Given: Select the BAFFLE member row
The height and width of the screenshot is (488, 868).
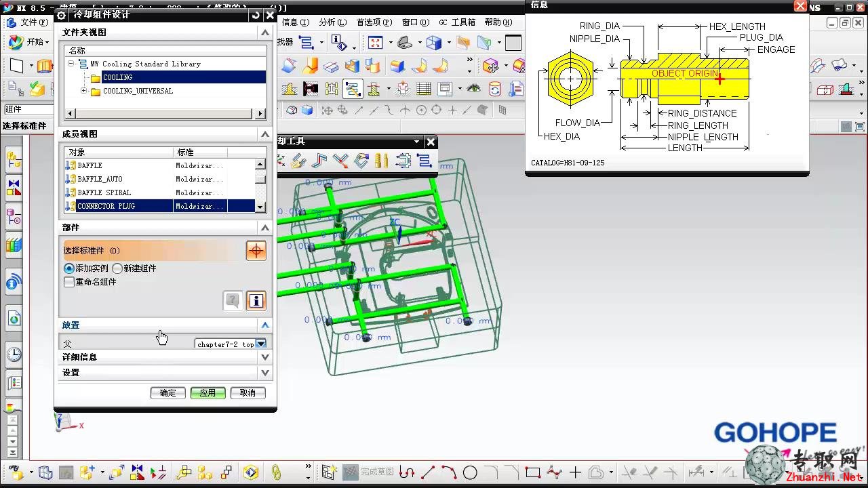Looking at the screenshot, I should pos(159,165).
